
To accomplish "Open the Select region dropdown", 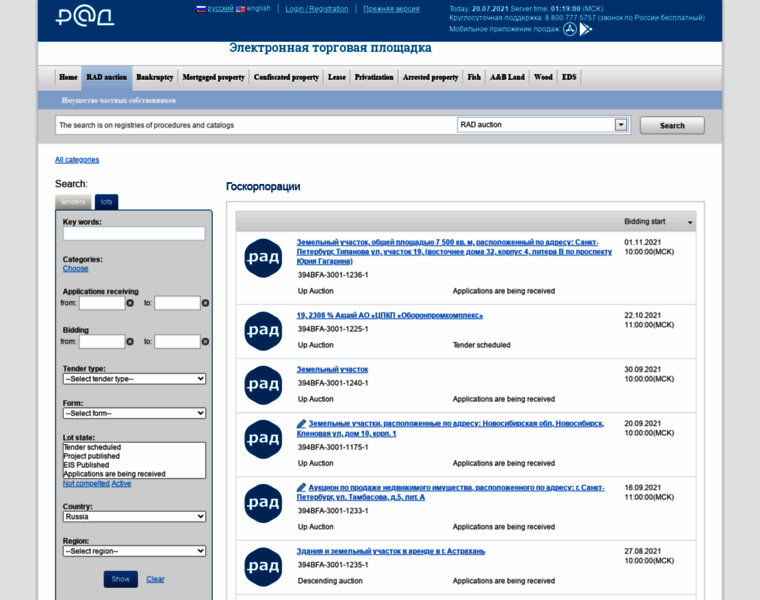I will (x=134, y=551).
